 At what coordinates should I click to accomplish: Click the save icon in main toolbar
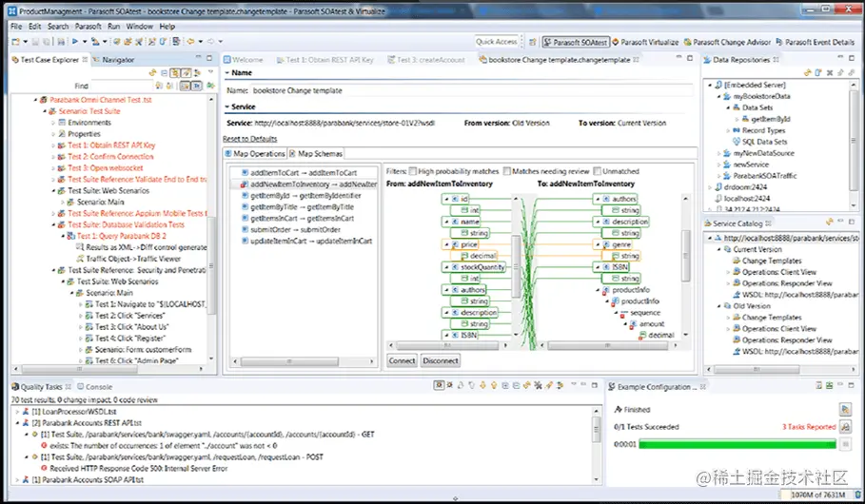(x=35, y=41)
